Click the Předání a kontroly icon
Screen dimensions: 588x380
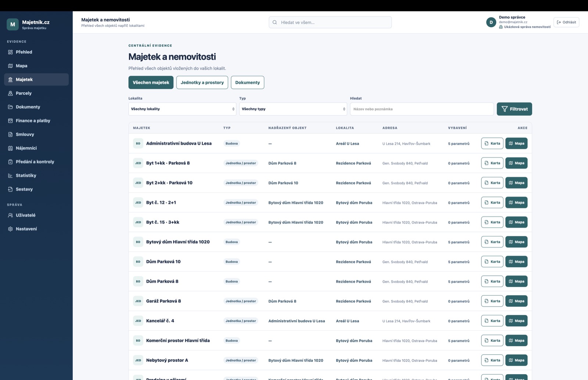tap(10, 162)
